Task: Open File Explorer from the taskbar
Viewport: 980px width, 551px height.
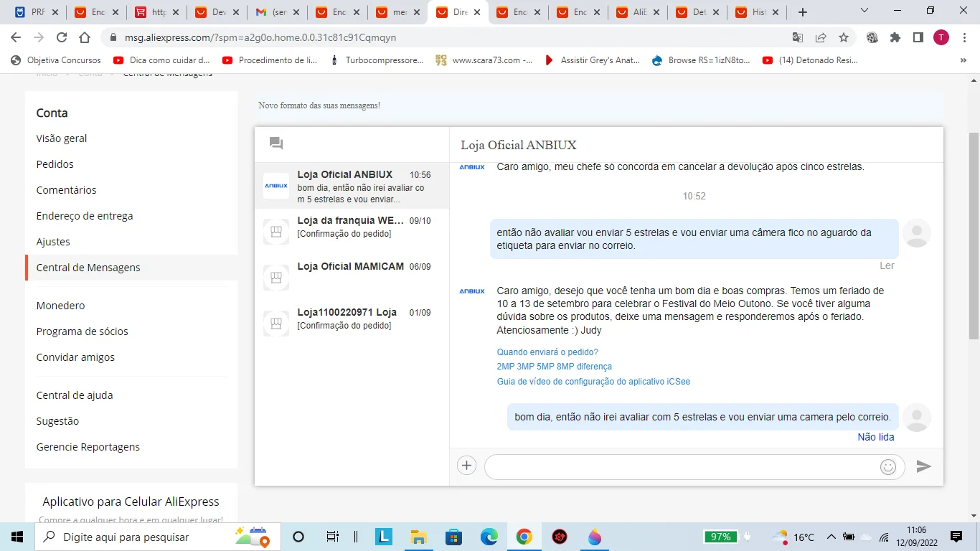Action: (419, 537)
